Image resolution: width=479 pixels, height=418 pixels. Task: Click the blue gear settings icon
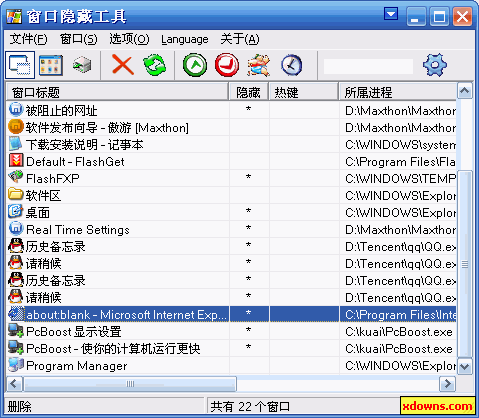click(x=435, y=65)
